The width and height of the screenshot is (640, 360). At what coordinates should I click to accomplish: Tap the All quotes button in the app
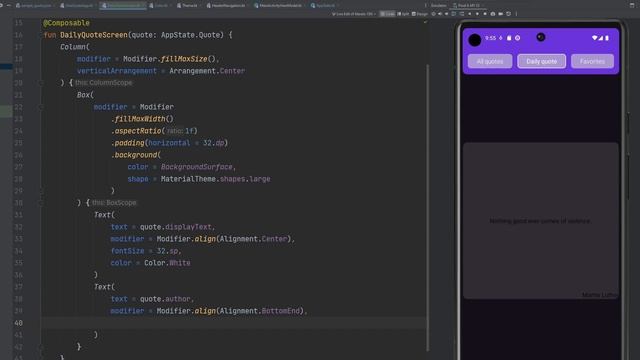pyautogui.click(x=490, y=61)
